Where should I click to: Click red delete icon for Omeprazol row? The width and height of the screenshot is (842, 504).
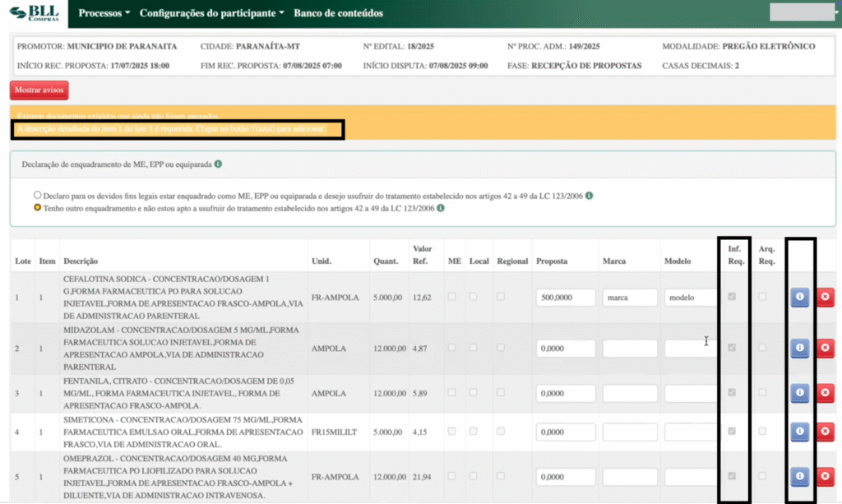coord(825,476)
